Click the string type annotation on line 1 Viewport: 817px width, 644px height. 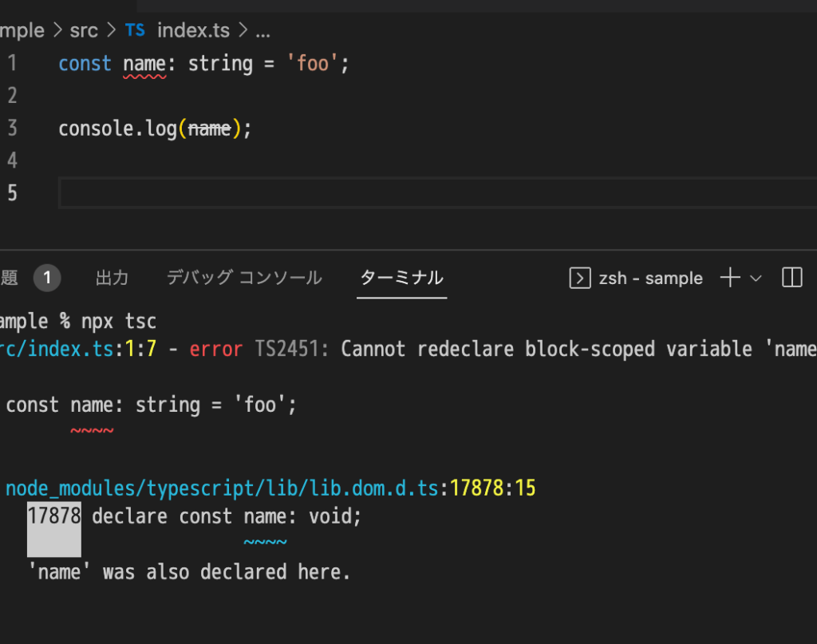[x=220, y=65]
